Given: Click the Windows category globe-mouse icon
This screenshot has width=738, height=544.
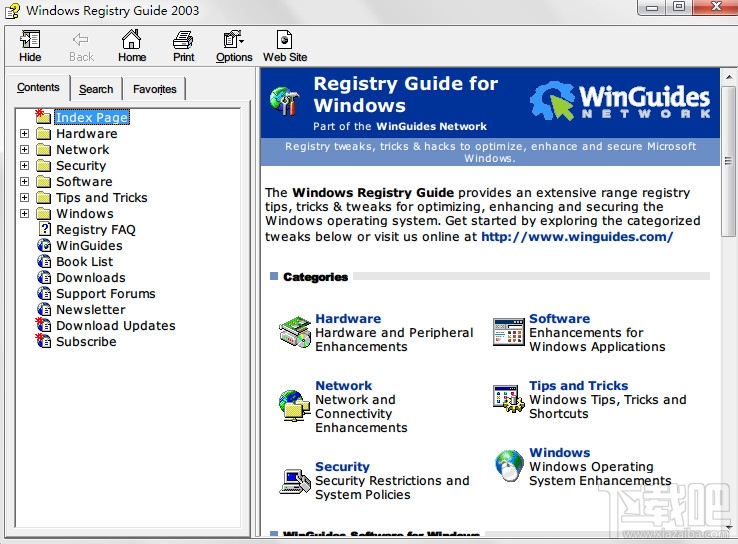Looking at the screenshot, I should [509, 465].
